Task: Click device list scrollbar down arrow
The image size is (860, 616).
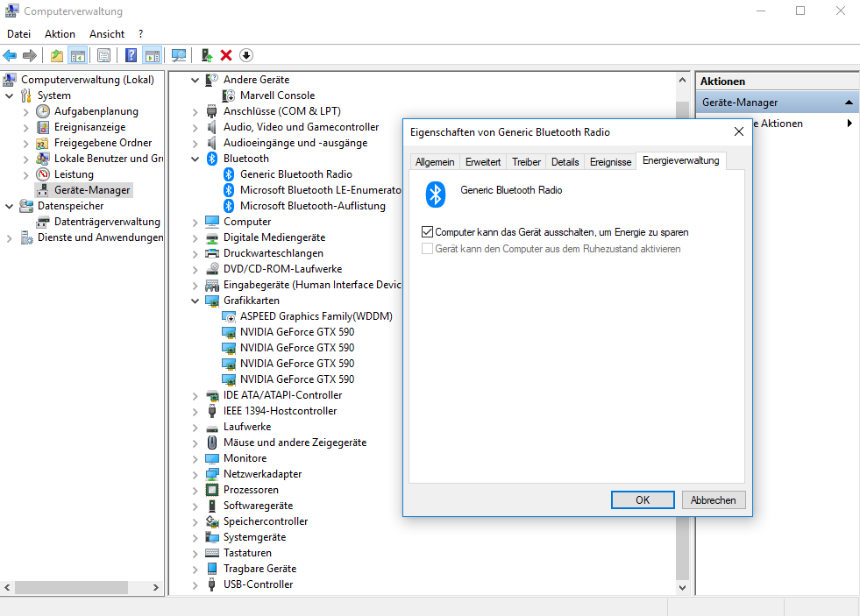Action: pos(682,587)
